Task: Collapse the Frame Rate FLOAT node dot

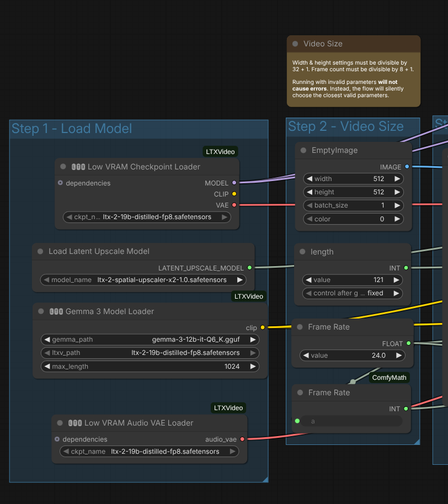Action: point(300,327)
